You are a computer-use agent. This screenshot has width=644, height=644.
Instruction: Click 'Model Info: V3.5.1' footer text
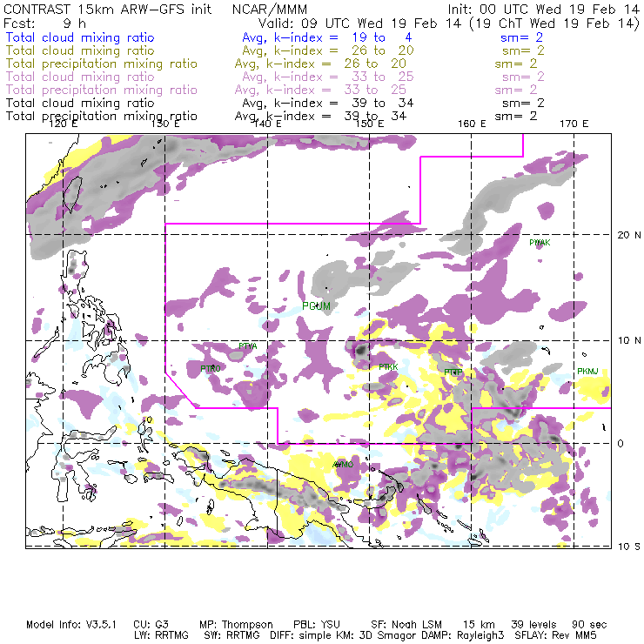click(x=71, y=625)
